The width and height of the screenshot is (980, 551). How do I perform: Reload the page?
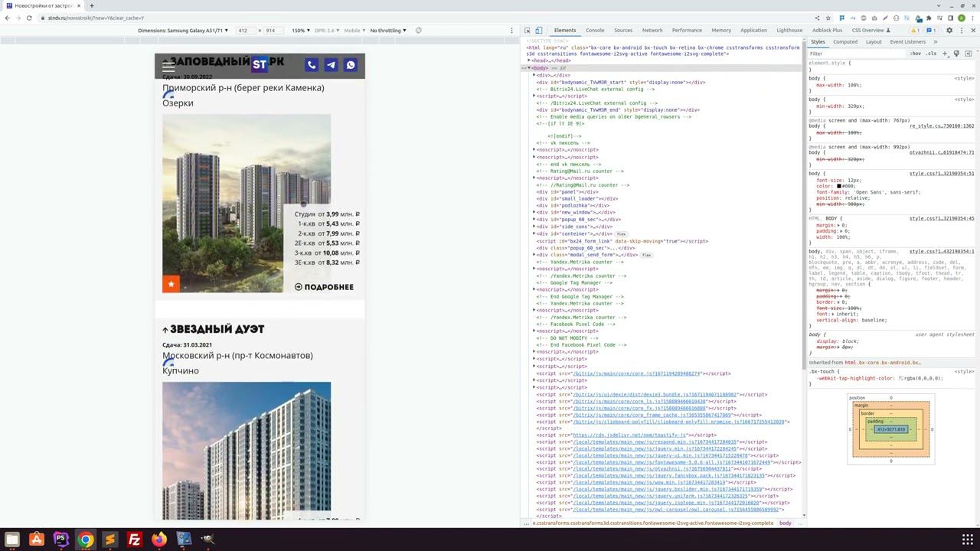tap(29, 18)
